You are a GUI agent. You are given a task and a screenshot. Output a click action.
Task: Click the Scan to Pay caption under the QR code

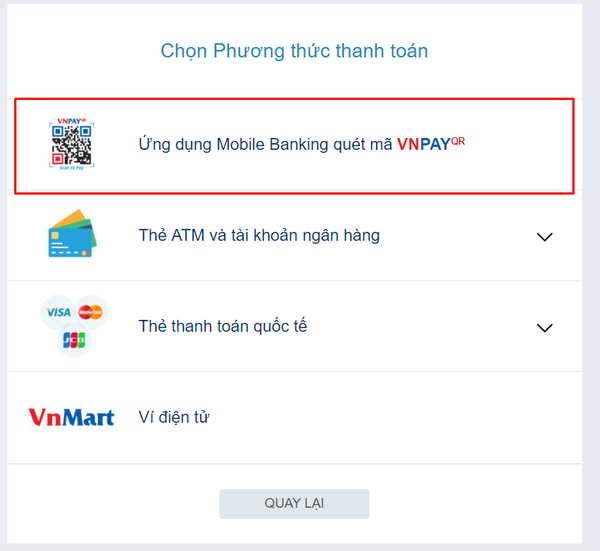[72, 168]
